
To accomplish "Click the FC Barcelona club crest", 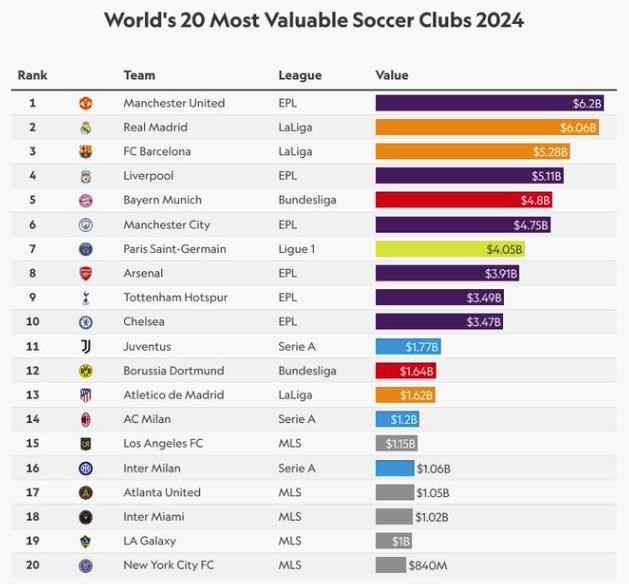I will click(86, 152).
